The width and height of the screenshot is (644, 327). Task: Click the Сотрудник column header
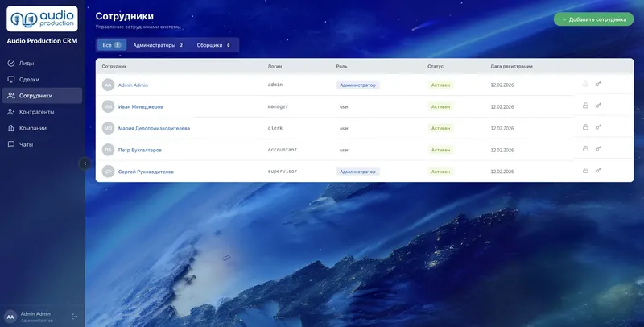(114, 66)
